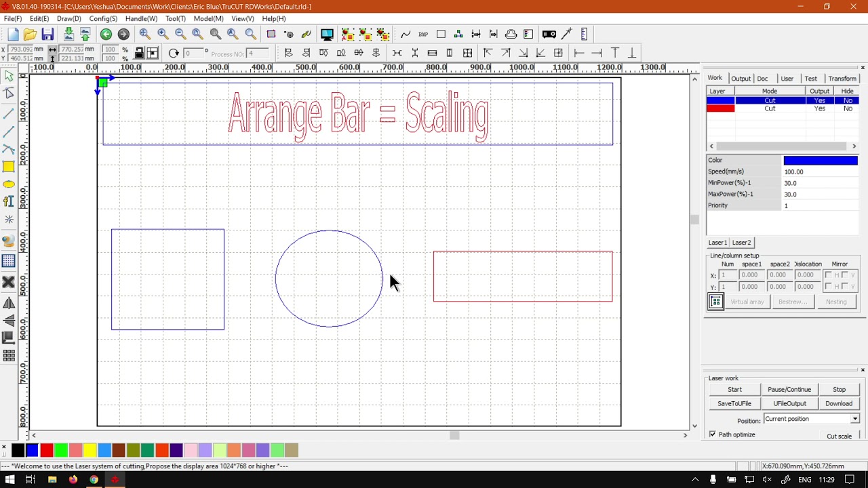
Task: Click the projector icon in top toolbar
Action: tap(549, 35)
